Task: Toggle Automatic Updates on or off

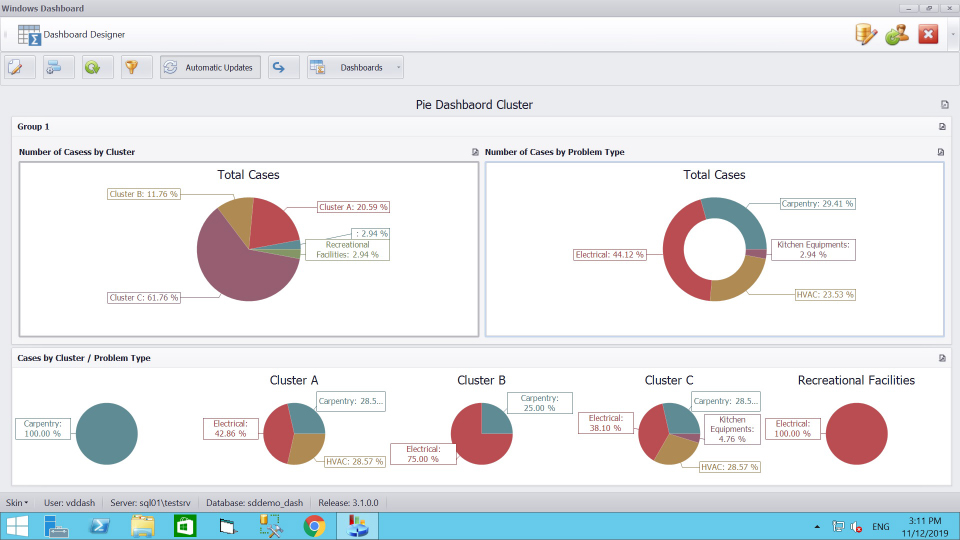Action: point(210,67)
